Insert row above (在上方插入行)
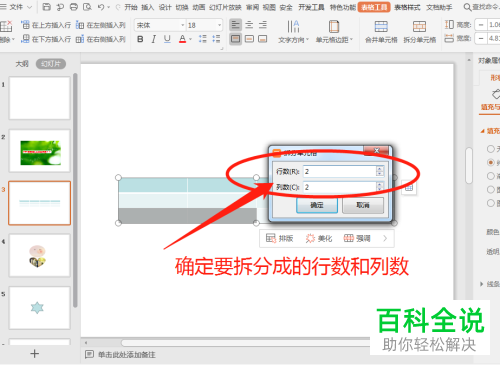This screenshot has height=365, width=500. tap(46, 25)
